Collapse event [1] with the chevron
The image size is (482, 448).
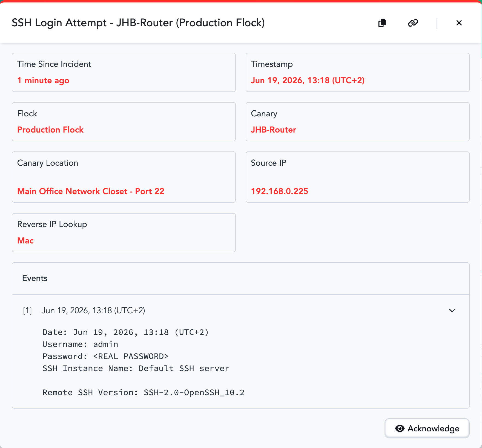(452, 311)
